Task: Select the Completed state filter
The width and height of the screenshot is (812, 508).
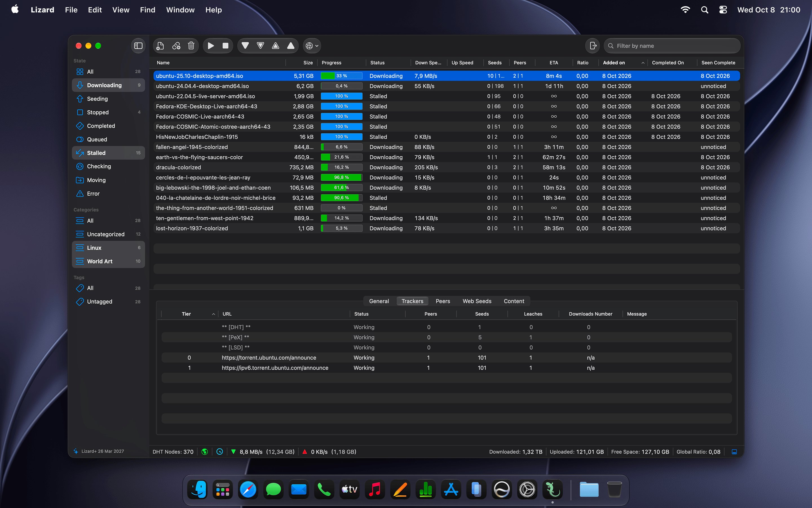Action: [x=108, y=126]
